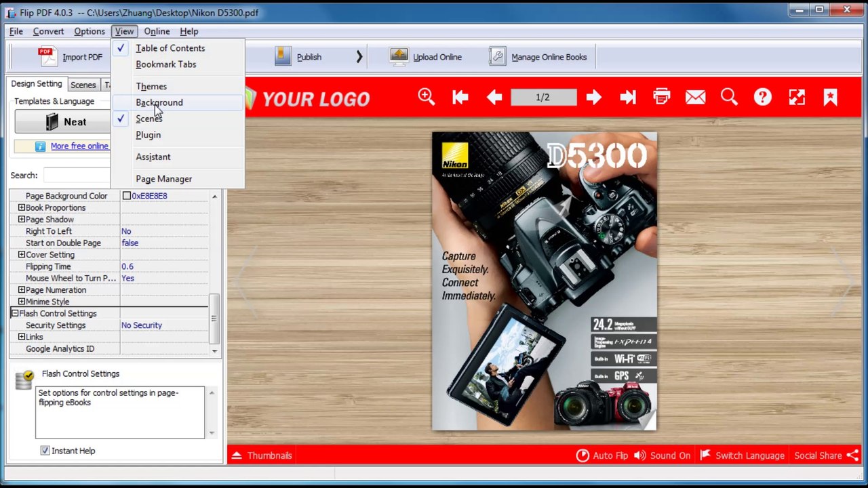Toggle the Instant Help checkbox
This screenshot has width=868, height=488.
[45, 451]
